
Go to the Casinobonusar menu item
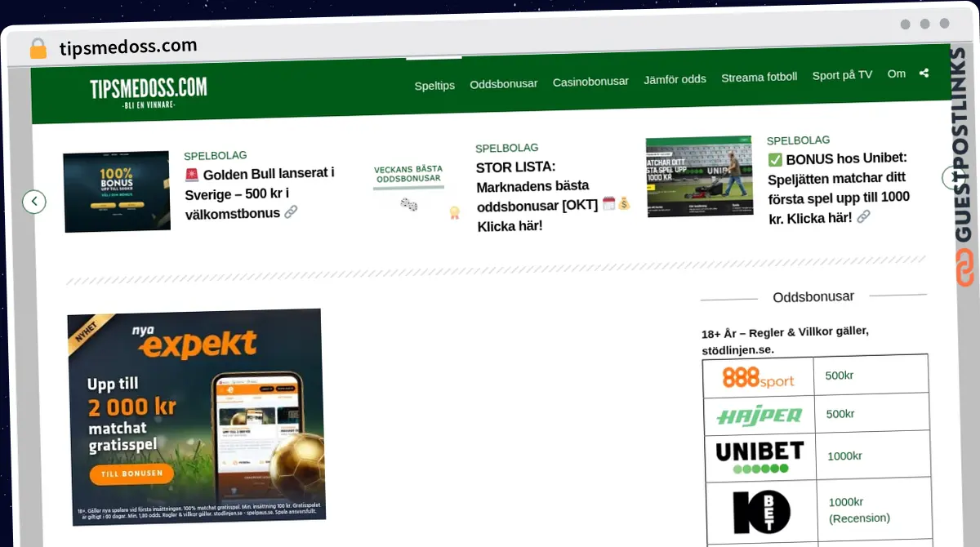coord(590,82)
